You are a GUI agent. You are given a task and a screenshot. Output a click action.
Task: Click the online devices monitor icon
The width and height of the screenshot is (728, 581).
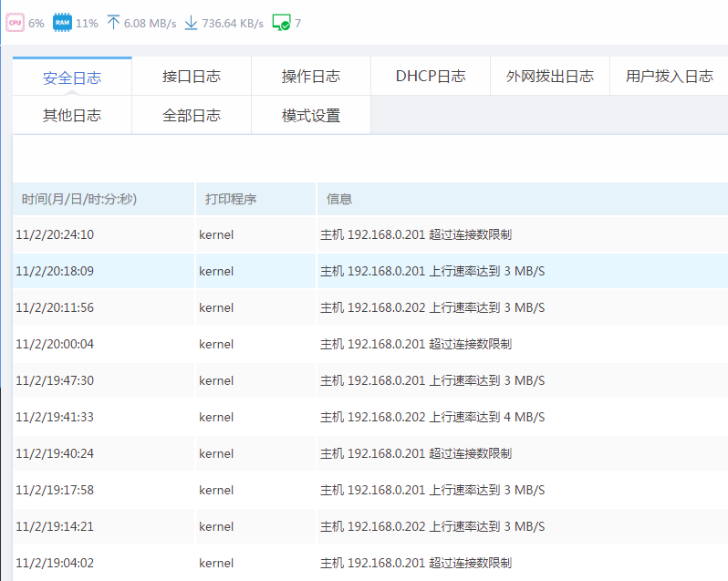281,23
